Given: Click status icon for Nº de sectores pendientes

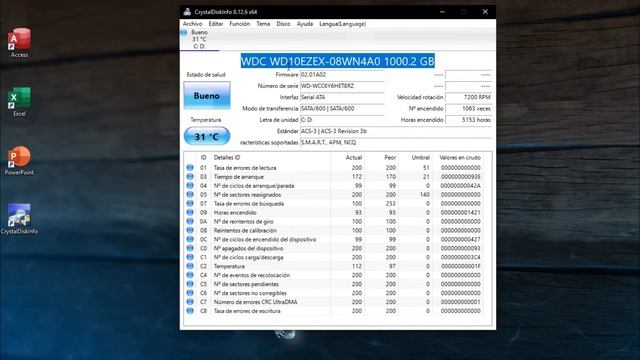Looking at the screenshot, I should click(190, 284).
